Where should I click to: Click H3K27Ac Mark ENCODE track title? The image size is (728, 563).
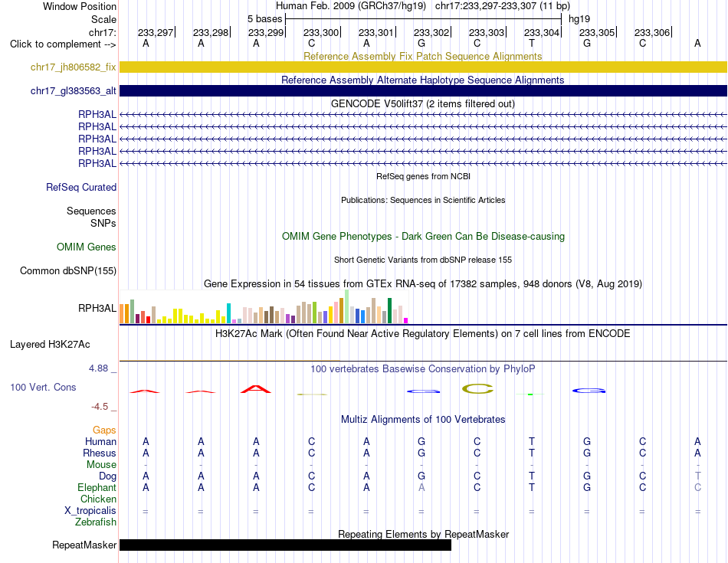click(422, 334)
